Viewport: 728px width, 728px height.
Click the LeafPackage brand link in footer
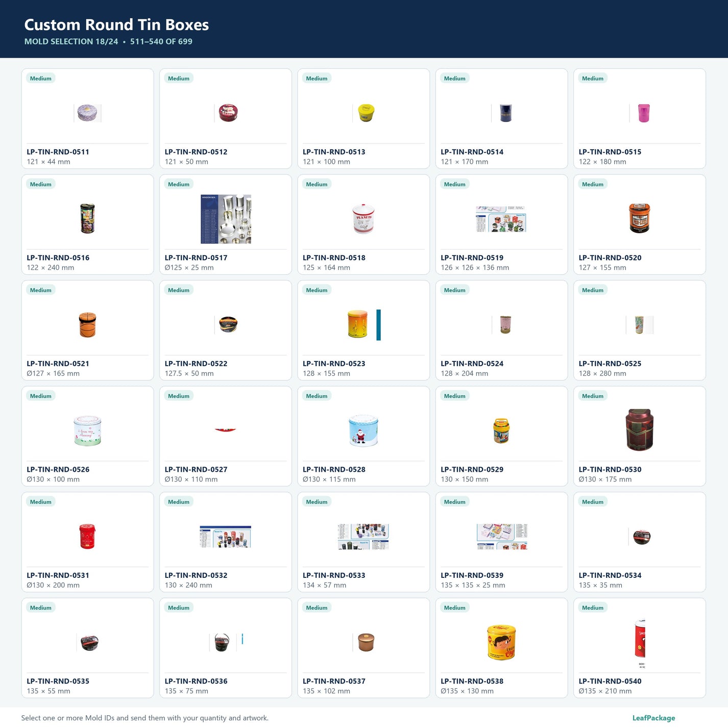653,718
